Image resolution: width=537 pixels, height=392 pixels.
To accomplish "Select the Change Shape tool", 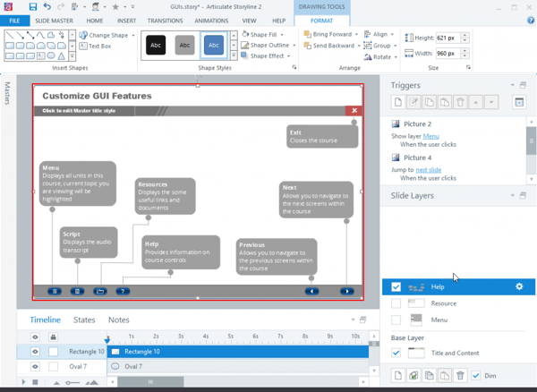I will [107, 35].
